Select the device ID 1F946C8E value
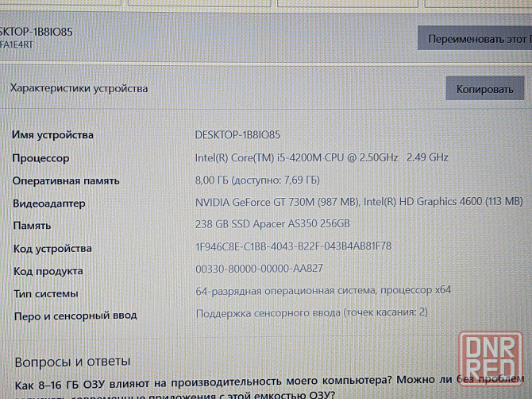This screenshot has height=399, width=532. tap(294, 246)
